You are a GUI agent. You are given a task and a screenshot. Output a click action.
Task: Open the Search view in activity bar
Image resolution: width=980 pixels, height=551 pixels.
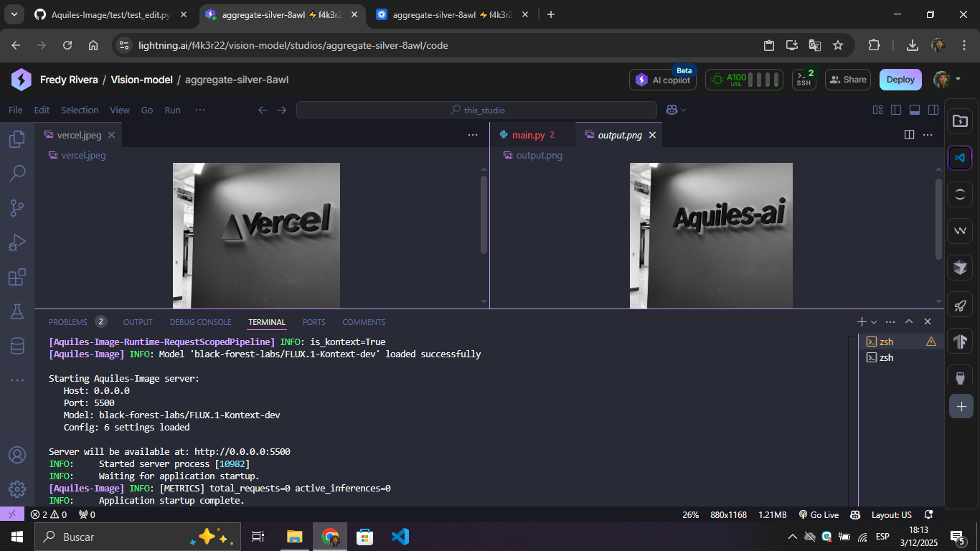17,173
